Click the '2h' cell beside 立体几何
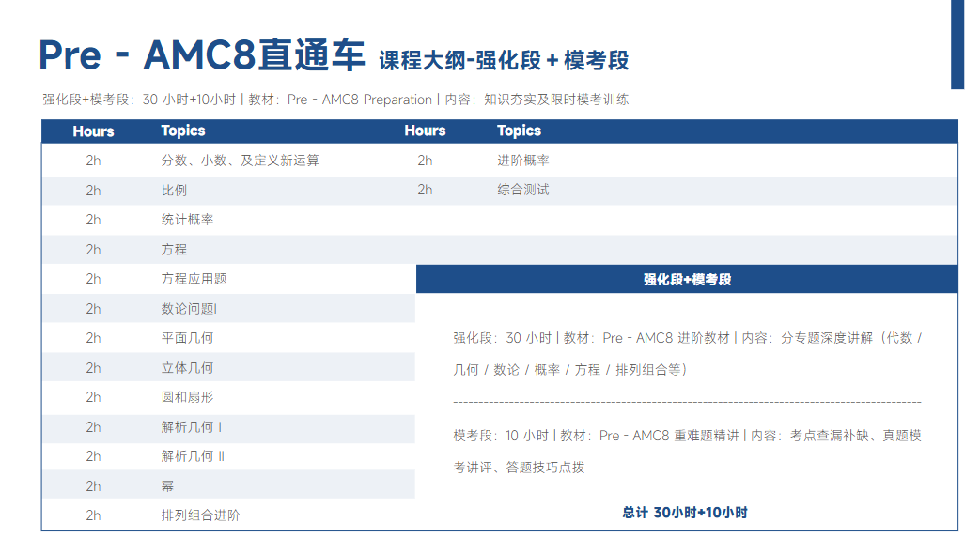Image resolution: width=980 pixels, height=538 pixels. 93,368
